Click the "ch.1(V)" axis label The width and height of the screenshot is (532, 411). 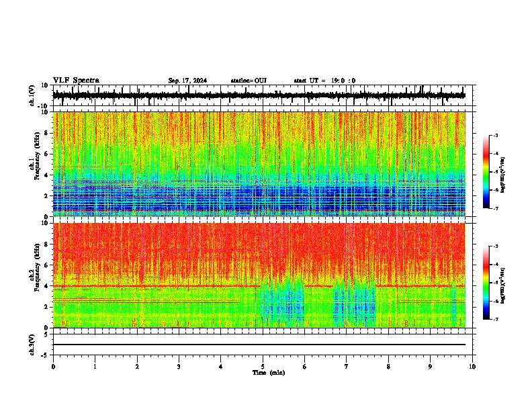[x=32, y=95]
